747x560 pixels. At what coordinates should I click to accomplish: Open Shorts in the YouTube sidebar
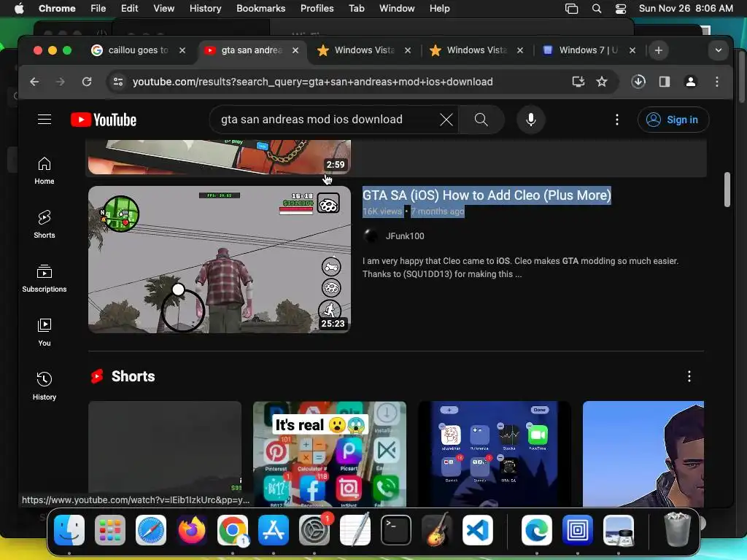coord(44,225)
